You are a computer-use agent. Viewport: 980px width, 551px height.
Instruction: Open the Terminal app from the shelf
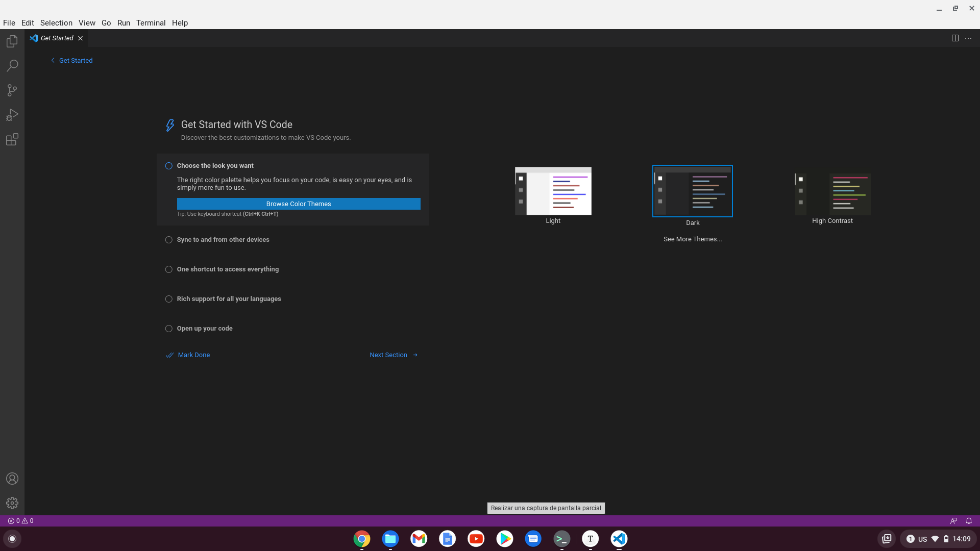click(x=562, y=539)
